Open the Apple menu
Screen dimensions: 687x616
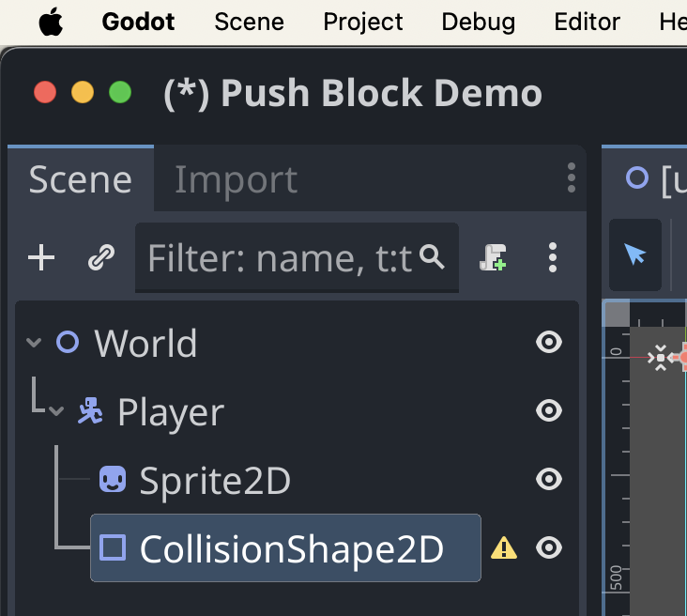pos(51,22)
